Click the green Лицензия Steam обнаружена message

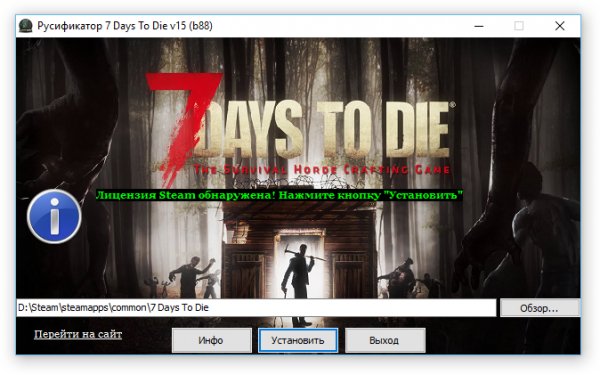[x=279, y=195]
